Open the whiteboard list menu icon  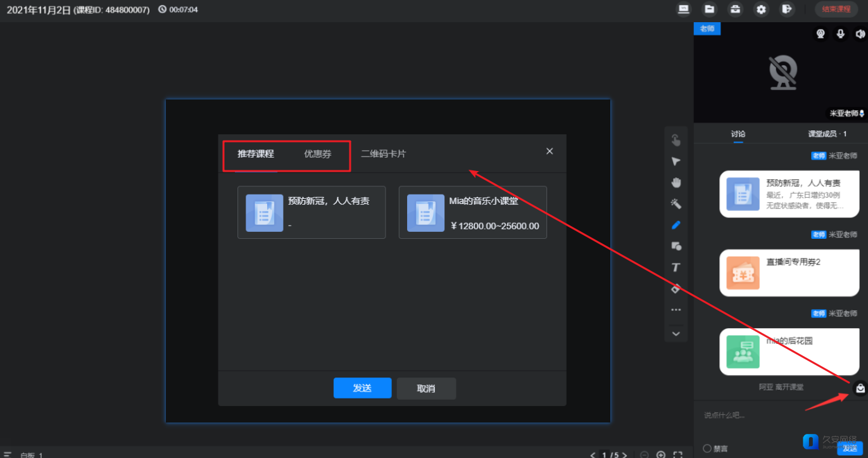point(8,455)
